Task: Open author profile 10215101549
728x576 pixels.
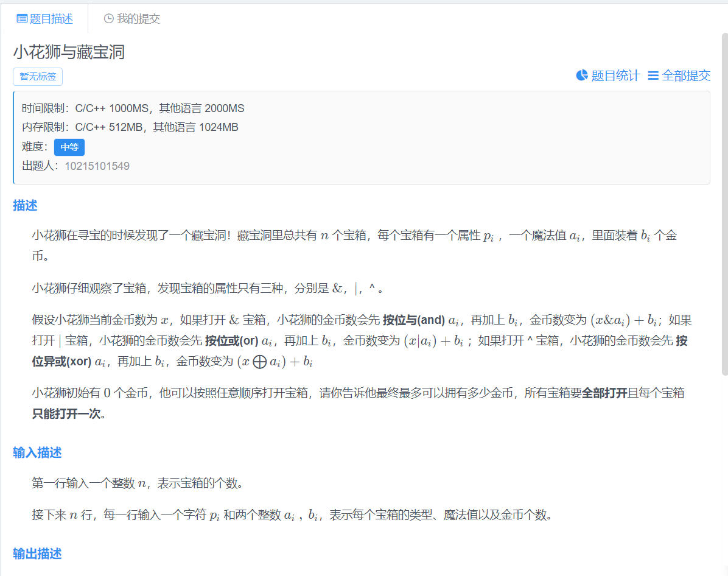Action: point(97,166)
